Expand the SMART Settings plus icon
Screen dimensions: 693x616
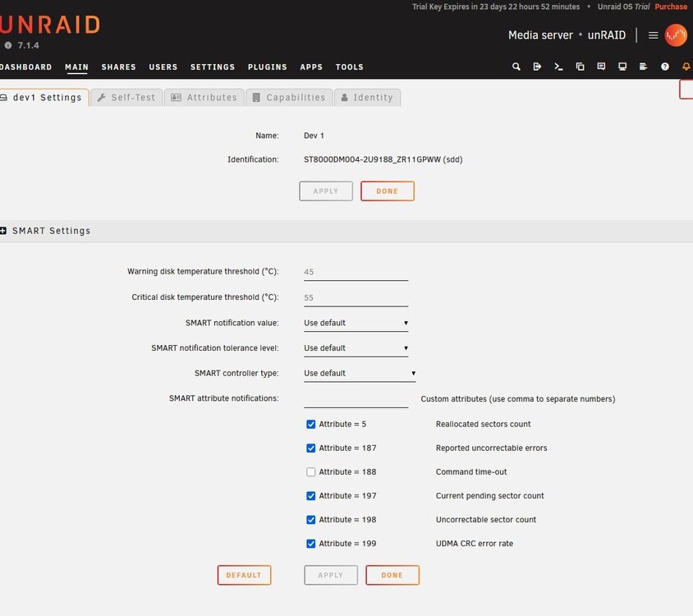point(3,231)
